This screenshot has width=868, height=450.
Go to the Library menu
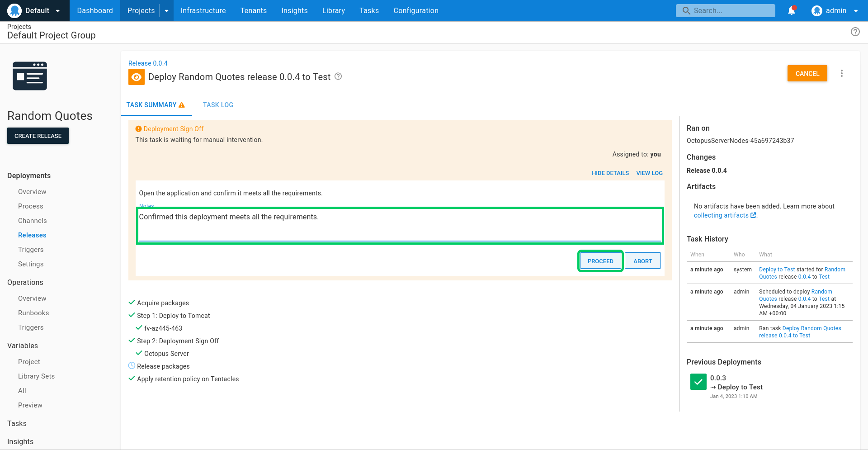[x=333, y=10]
